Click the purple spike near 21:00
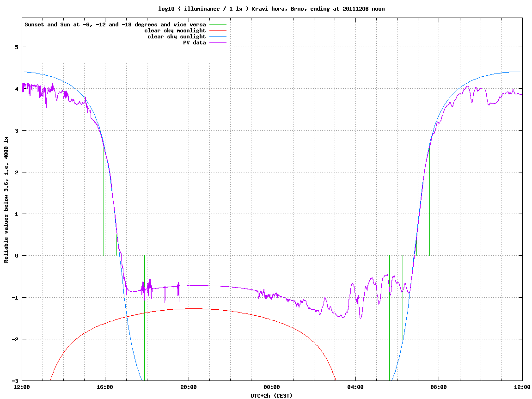Screen dimensions: 532x399 tap(211, 281)
